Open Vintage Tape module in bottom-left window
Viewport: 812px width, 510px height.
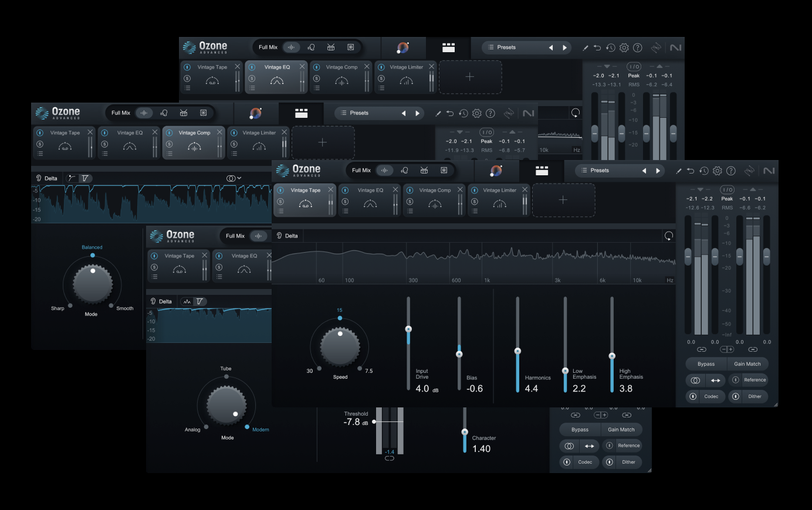(179, 266)
